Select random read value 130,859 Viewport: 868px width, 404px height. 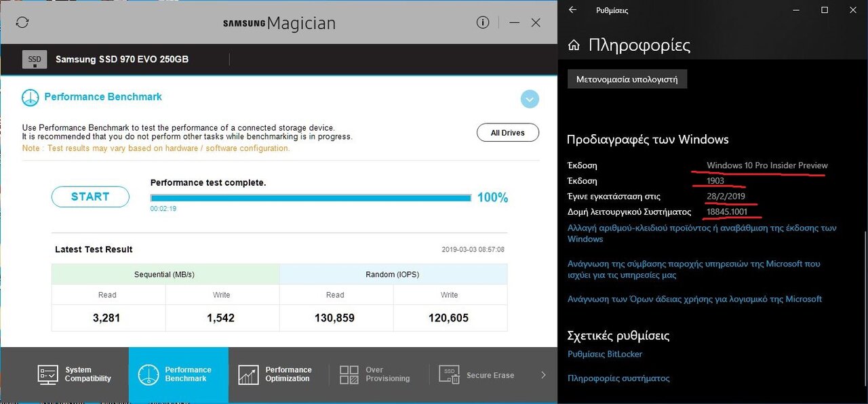click(335, 318)
